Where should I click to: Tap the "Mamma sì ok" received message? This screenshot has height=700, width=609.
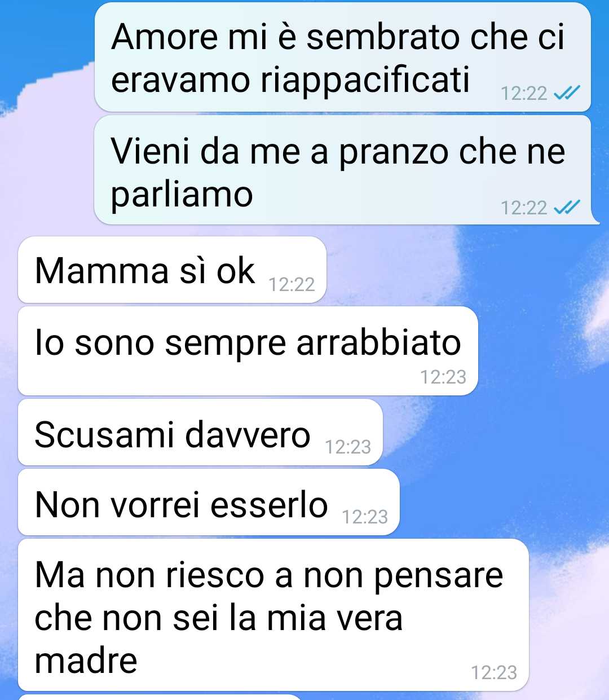(173, 270)
